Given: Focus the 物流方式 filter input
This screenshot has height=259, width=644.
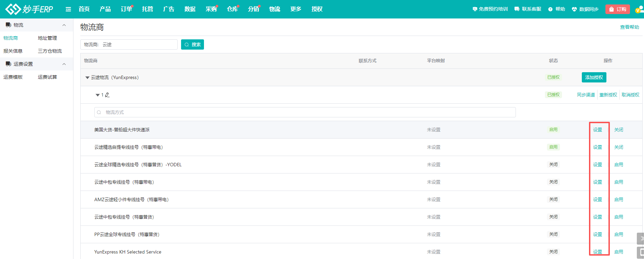Looking at the screenshot, I should pyautogui.click(x=305, y=112).
